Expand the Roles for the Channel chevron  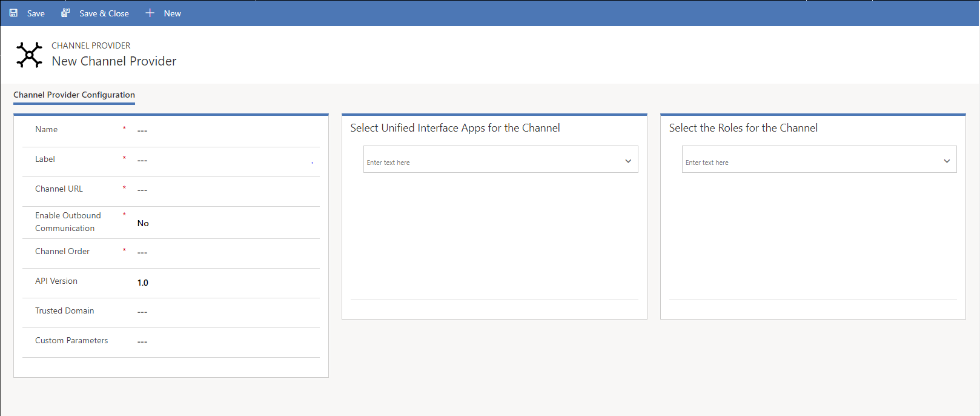947,161
